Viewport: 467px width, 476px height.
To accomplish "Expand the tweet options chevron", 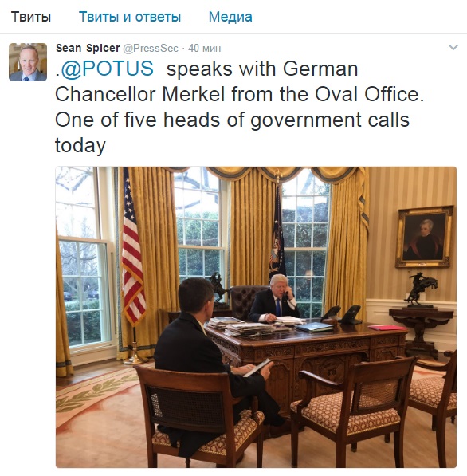I will click(x=453, y=47).
